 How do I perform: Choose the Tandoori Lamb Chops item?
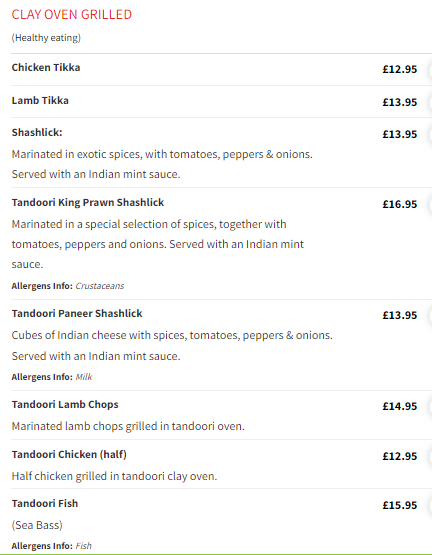(65, 405)
